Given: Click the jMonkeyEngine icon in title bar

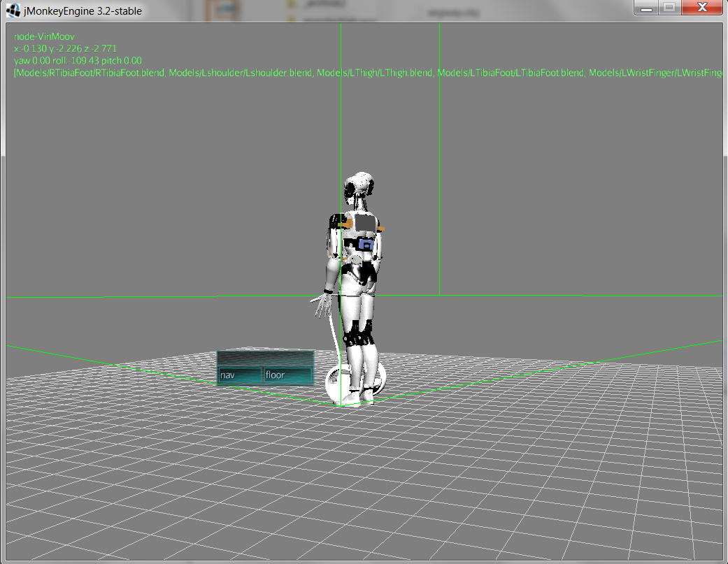Looking at the screenshot, I should pyautogui.click(x=13, y=10).
